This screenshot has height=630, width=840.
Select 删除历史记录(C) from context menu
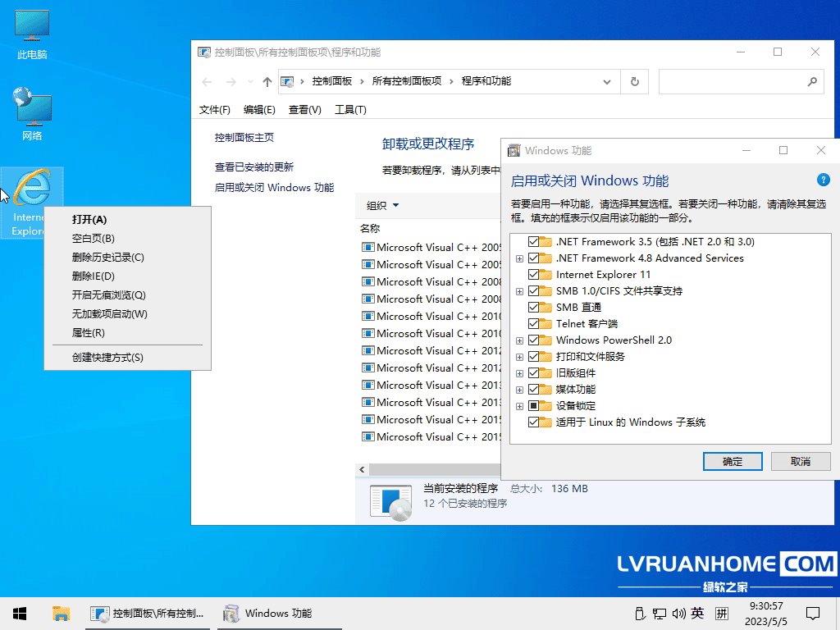107,258
